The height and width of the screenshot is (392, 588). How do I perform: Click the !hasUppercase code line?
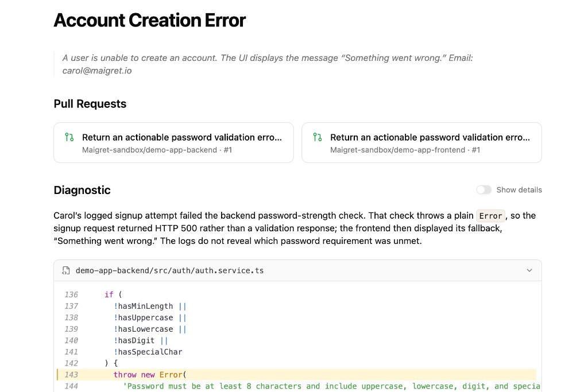tap(150, 317)
